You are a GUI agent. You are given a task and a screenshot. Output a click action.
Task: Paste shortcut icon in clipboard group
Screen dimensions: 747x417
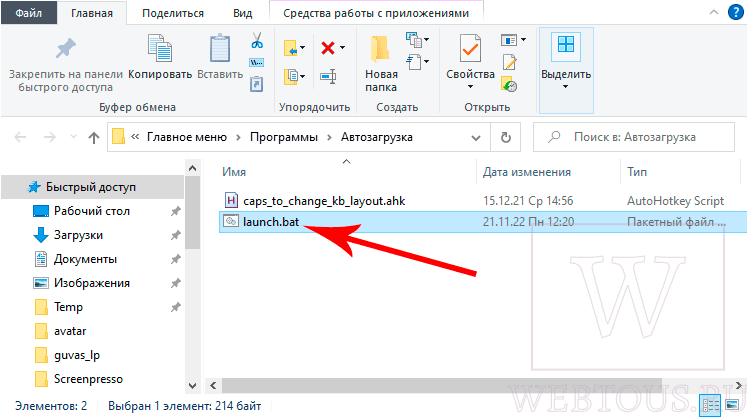pos(257,84)
